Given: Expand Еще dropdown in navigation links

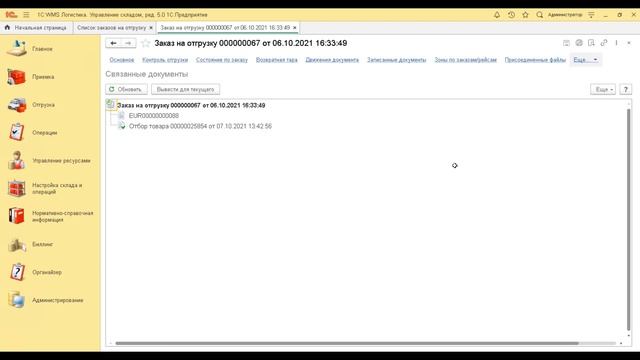Looking at the screenshot, I should click(x=585, y=60).
